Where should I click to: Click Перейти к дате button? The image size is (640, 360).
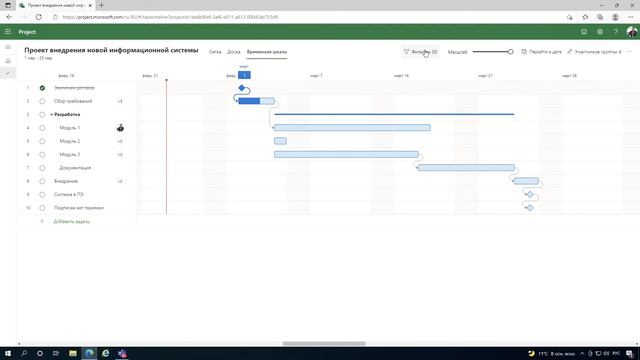click(x=541, y=52)
